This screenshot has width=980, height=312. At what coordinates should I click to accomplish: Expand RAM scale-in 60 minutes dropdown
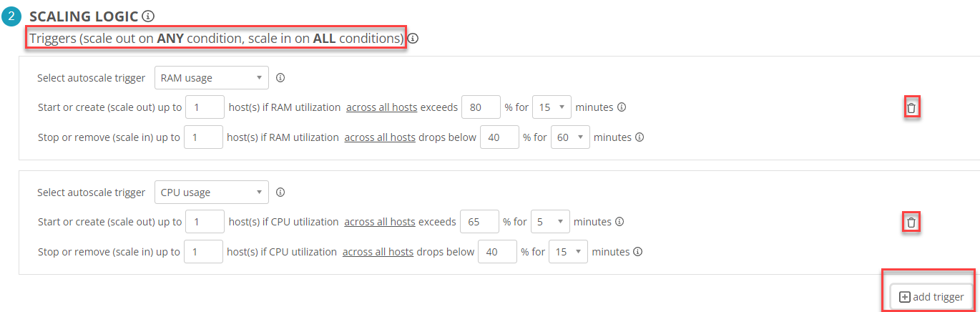(570, 137)
